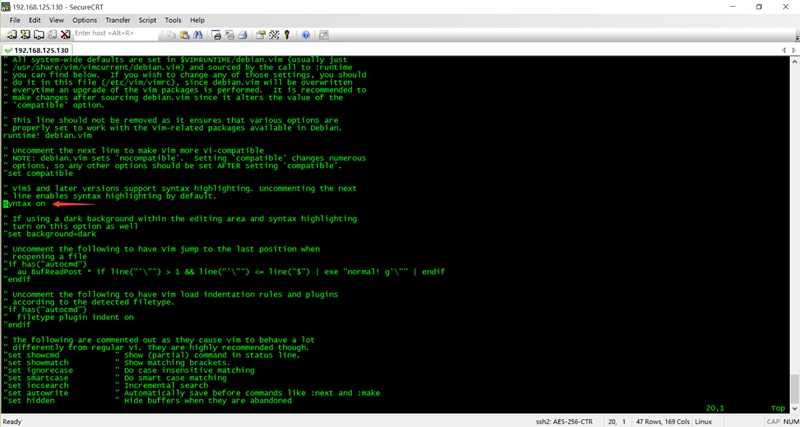The width and height of the screenshot is (800, 427).
Task: Click the 'CAP' status bar indicator
Action: [773, 422]
